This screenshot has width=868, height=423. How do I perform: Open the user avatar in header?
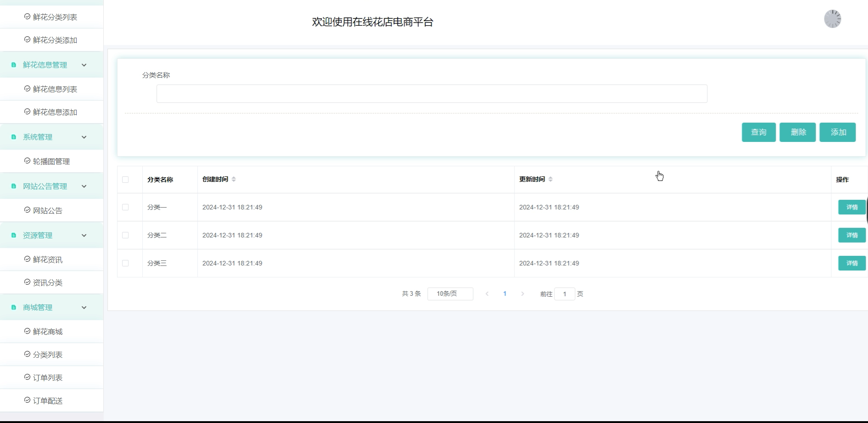point(832,19)
